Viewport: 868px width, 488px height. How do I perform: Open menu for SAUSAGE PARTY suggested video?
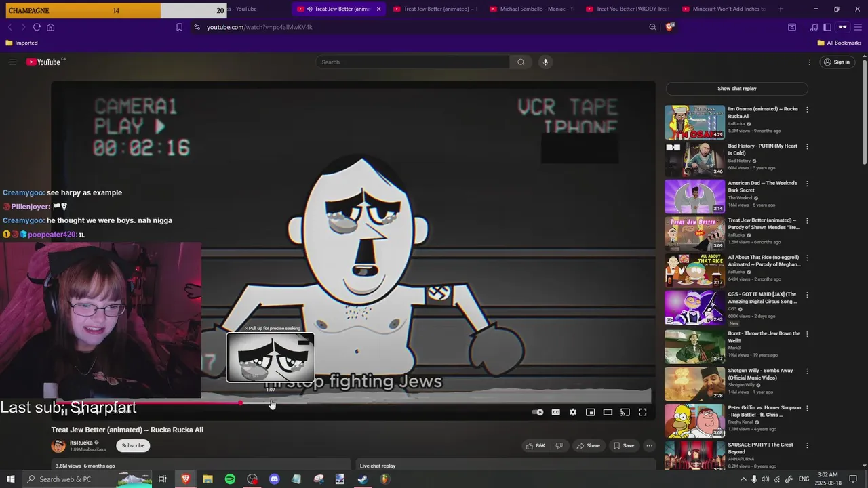807,445
